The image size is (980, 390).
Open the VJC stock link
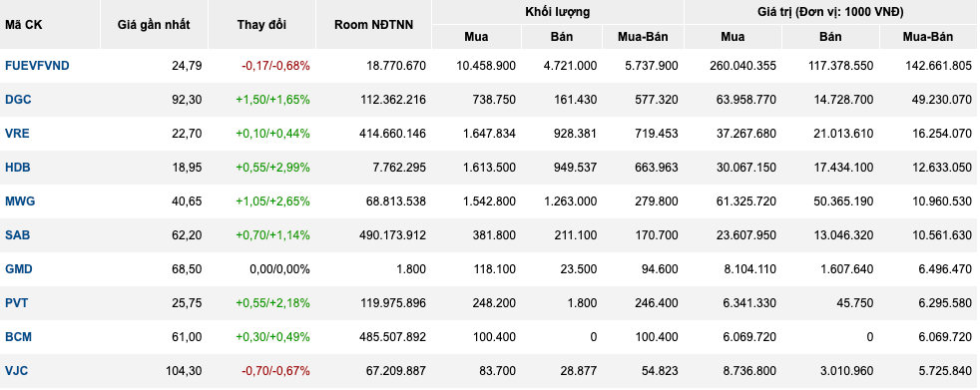16,370
